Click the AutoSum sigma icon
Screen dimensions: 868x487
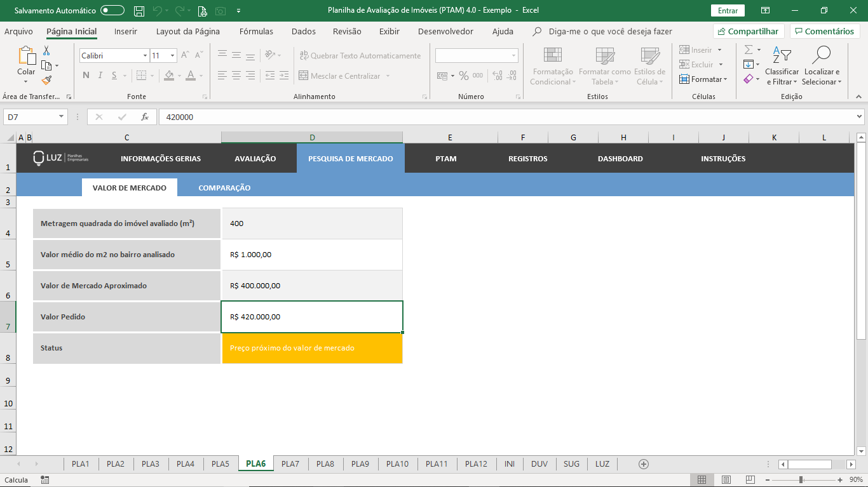(x=749, y=50)
